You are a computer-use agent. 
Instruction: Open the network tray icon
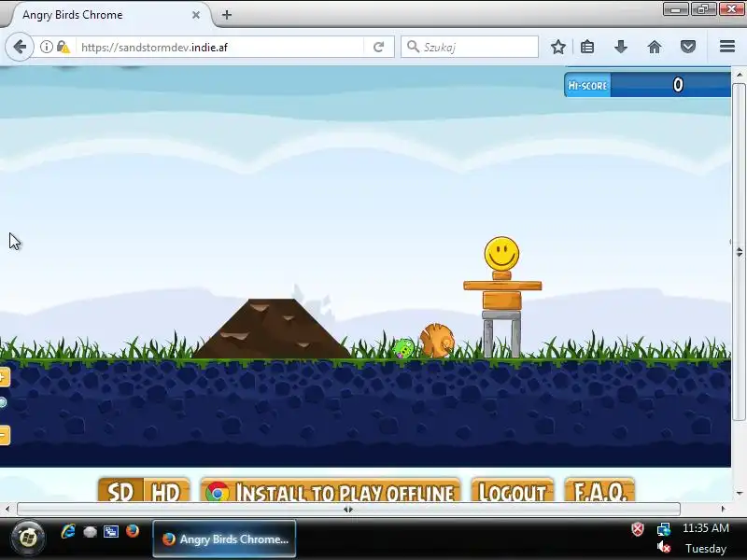point(664,529)
